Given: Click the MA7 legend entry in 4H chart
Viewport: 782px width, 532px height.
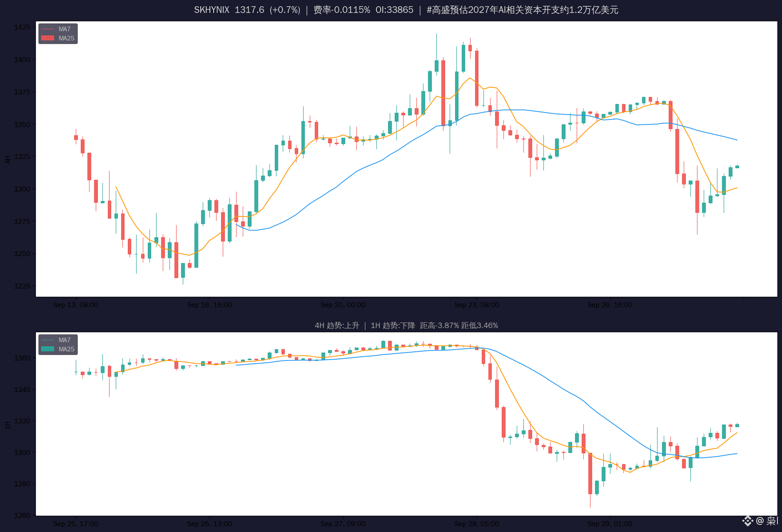Looking at the screenshot, I should pos(58,29).
